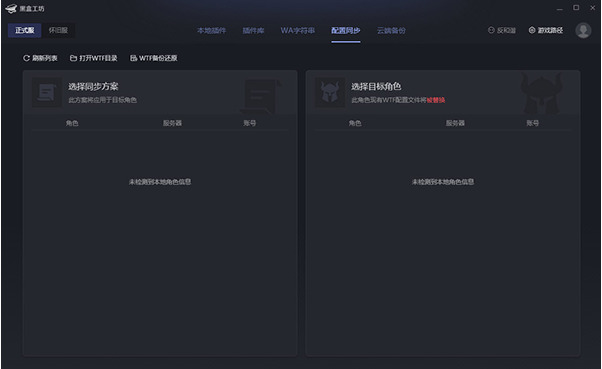The image size is (602, 369).
Task: Open the 插件库 tab
Action: click(x=253, y=31)
